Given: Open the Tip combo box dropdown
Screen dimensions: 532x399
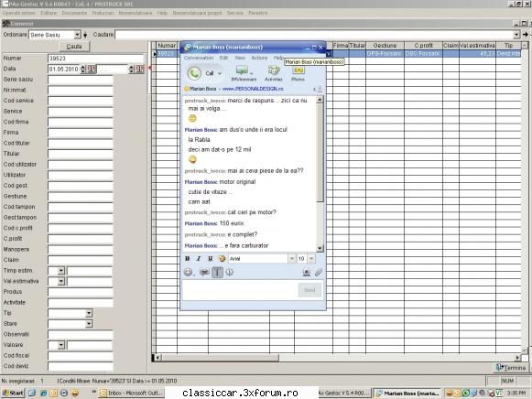Looking at the screenshot, I should tap(89, 313).
